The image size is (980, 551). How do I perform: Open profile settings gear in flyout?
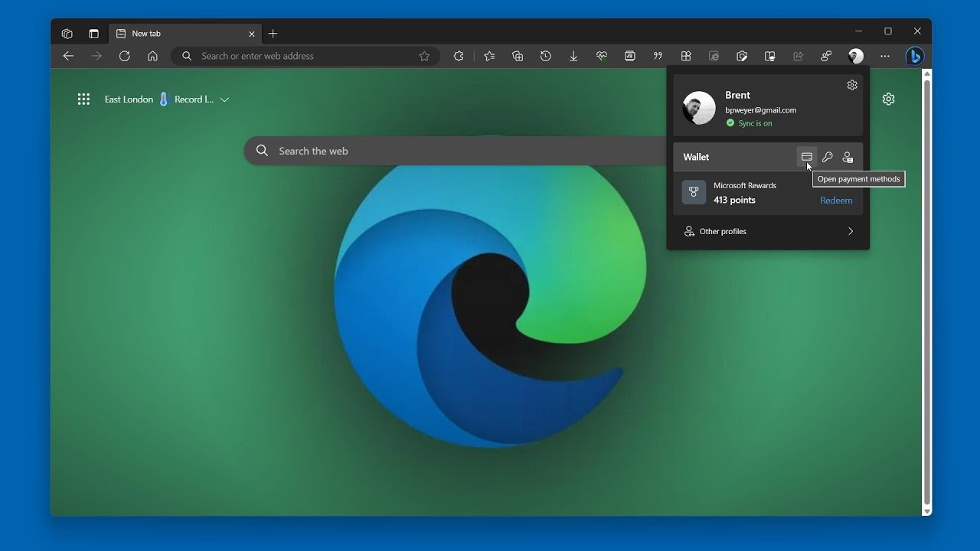pos(852,85)
